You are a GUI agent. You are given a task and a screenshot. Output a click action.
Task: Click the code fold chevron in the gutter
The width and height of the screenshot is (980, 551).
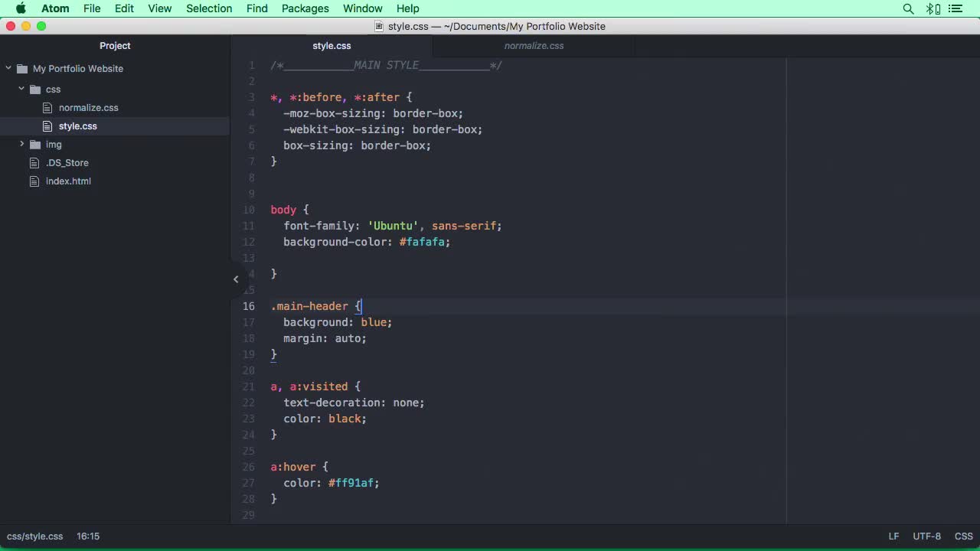(236, 279)
